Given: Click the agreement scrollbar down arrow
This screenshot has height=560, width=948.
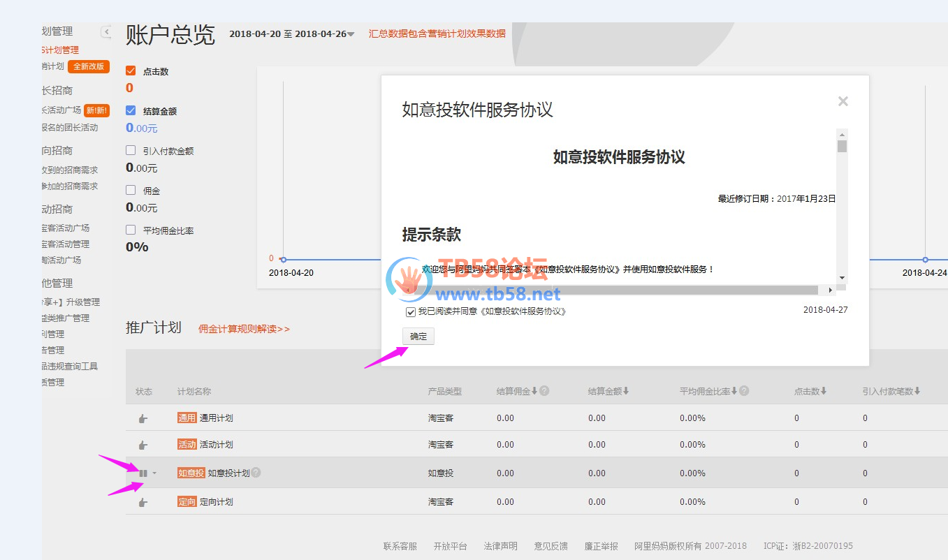Looking at the screenshot, I should tap(842, 278).
